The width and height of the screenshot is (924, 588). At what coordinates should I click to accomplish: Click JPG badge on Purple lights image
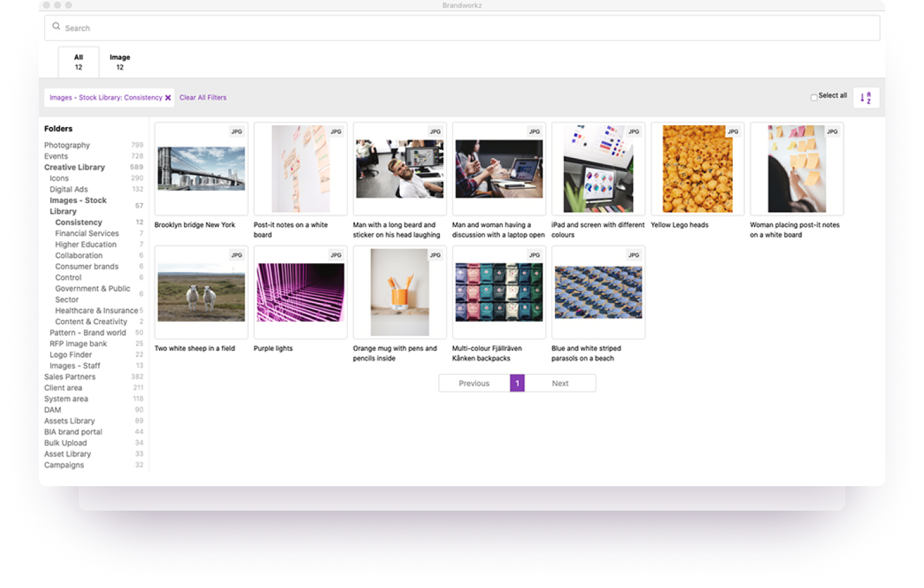[x=336, y=255]
